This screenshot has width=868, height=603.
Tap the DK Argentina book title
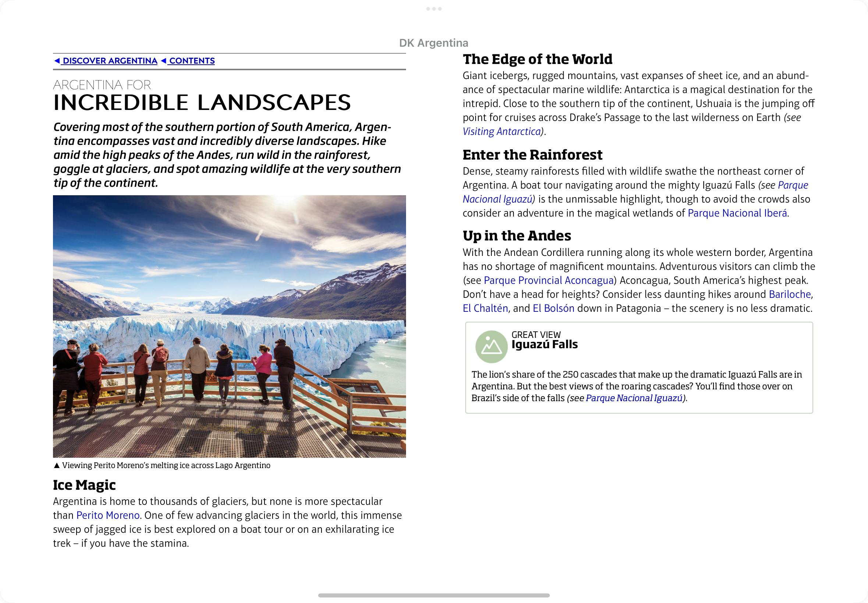[434, 43]
